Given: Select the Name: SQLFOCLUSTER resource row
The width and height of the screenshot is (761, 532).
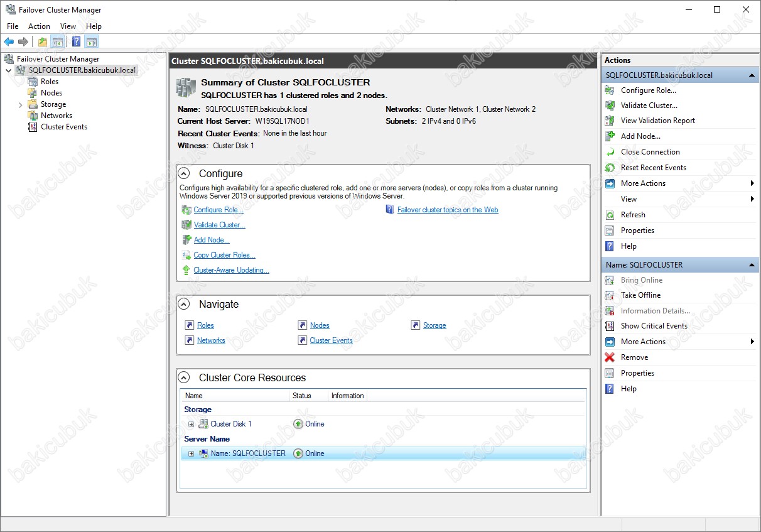Looking at the screenshot, I should tap(383, 453).
